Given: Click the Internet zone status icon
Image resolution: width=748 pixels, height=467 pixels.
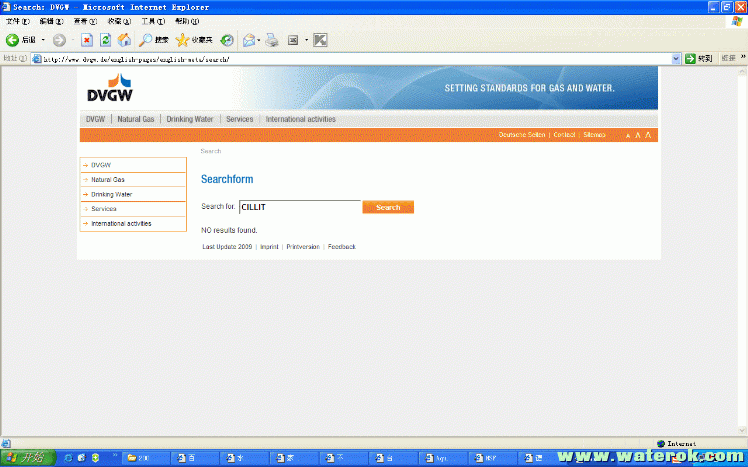Looking at the screenshot, I should [661, 444].
